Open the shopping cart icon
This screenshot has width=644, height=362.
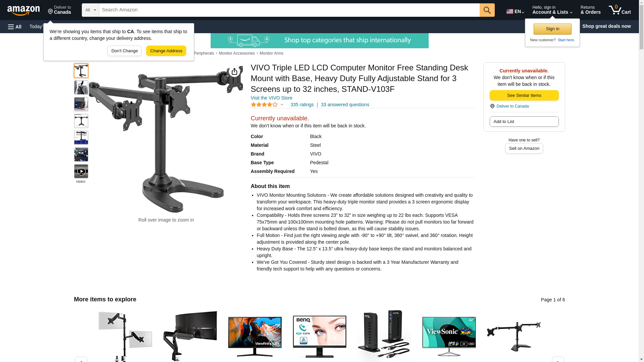[x=620, y=10]
